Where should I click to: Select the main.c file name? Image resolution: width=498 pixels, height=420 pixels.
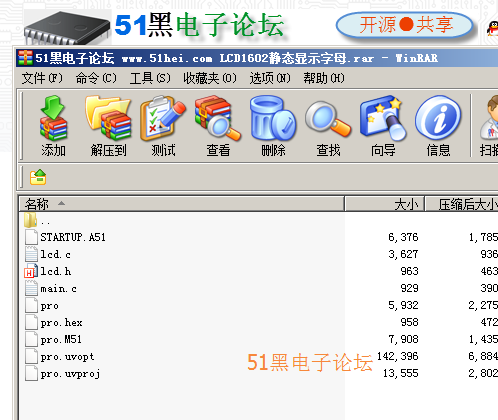[58, 288]
